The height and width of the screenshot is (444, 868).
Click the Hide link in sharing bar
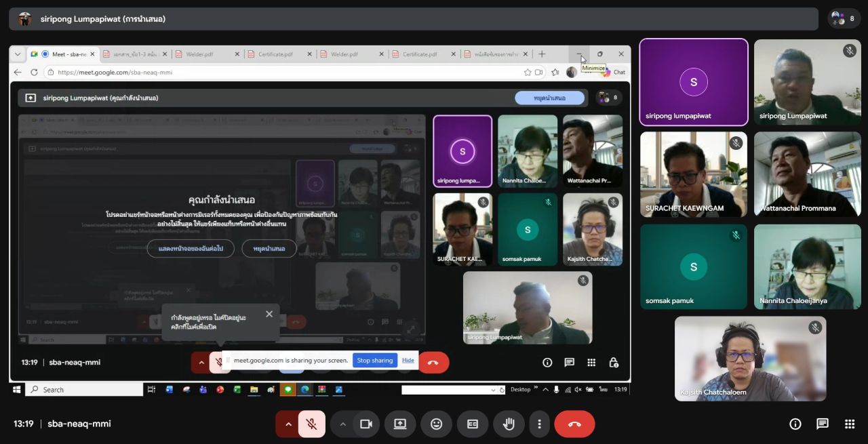click(408, 361)
